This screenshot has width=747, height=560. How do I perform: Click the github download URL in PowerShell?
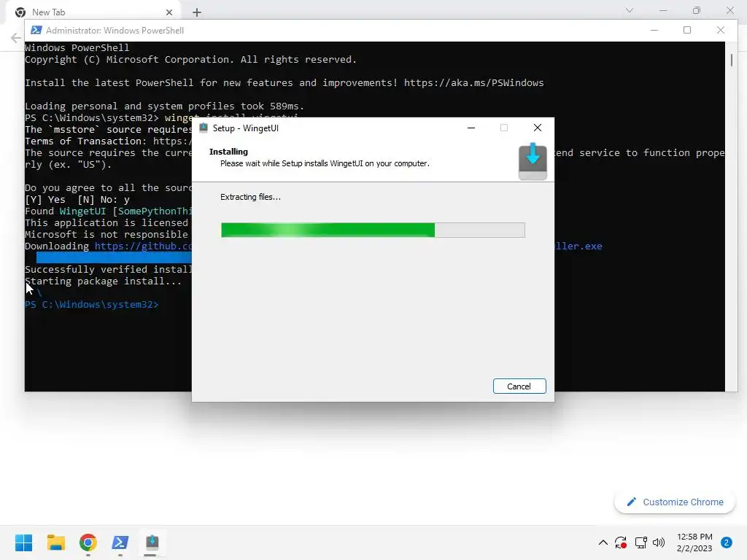143,246
